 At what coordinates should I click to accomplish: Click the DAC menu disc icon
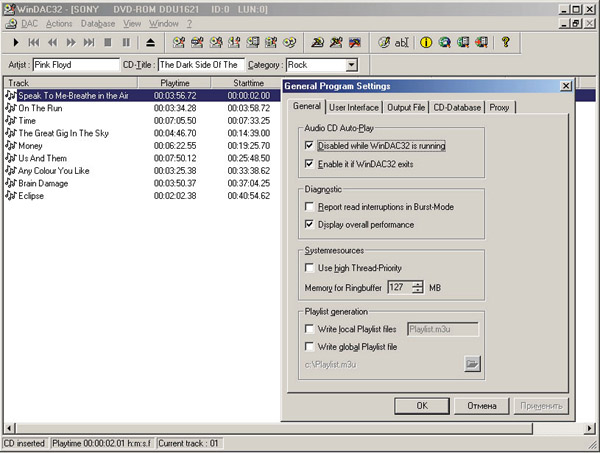[x=11, y=24]
